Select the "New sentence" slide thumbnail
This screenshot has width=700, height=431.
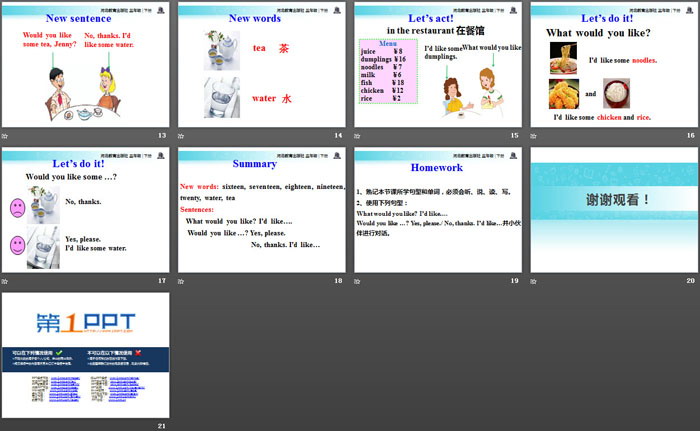(85, 65)
